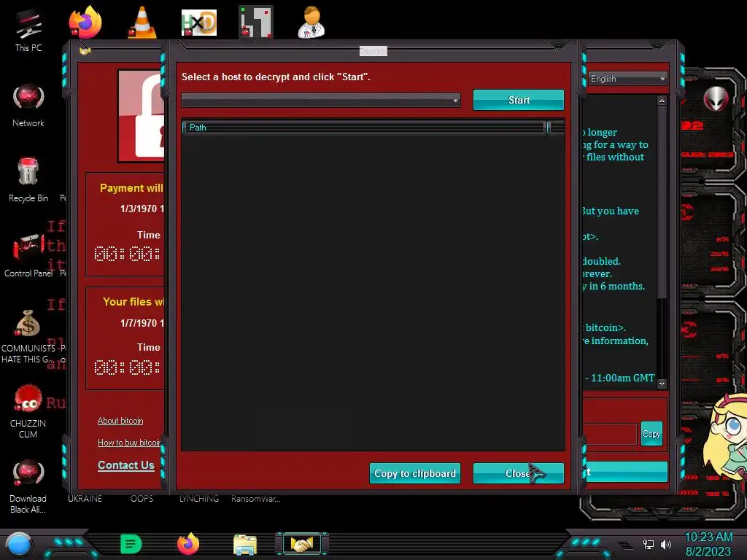Click the Path column header

[364, 127]
